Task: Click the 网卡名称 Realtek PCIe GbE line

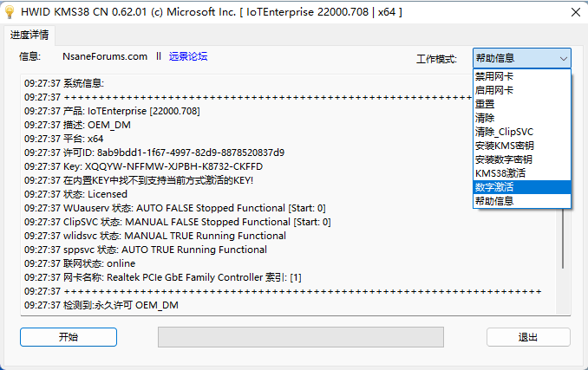Action: (x=163, y=277)
